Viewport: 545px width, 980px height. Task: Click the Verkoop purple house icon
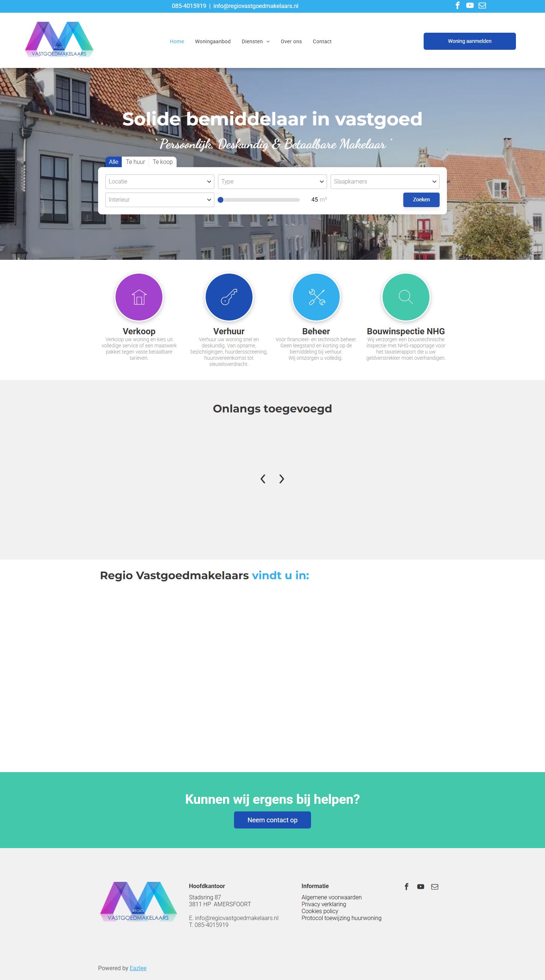point(139,297)
